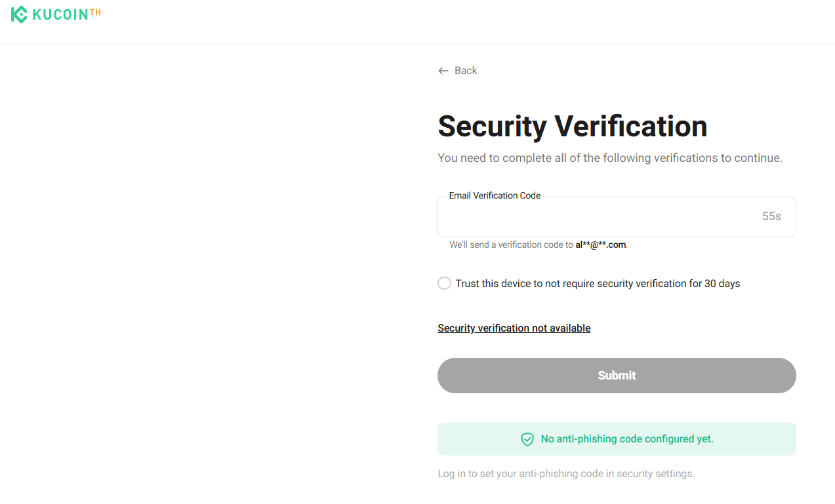Click the green shield checkmark icon
Image resolution: width=835 pixels, height=504 pixels.
[527, 439]
